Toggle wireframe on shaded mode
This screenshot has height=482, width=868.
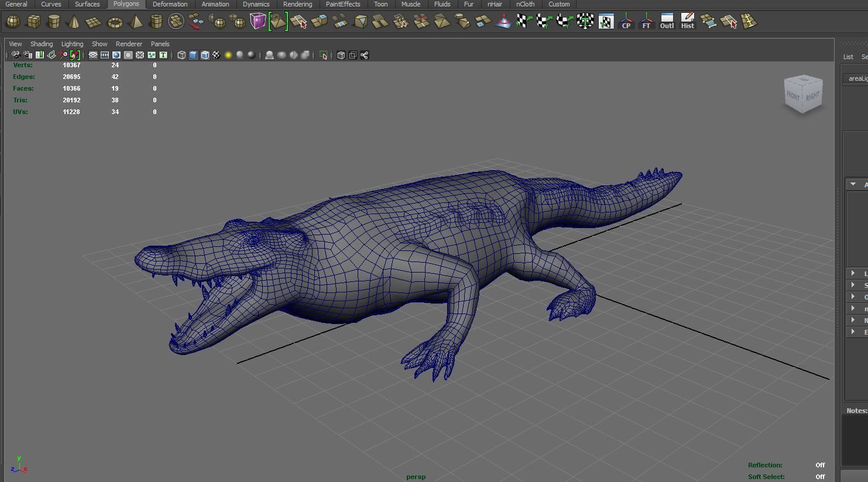[205, 55]
